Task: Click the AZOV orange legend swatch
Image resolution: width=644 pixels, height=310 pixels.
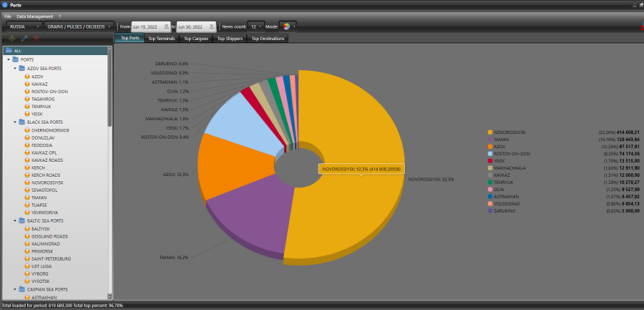Action: 490,146
